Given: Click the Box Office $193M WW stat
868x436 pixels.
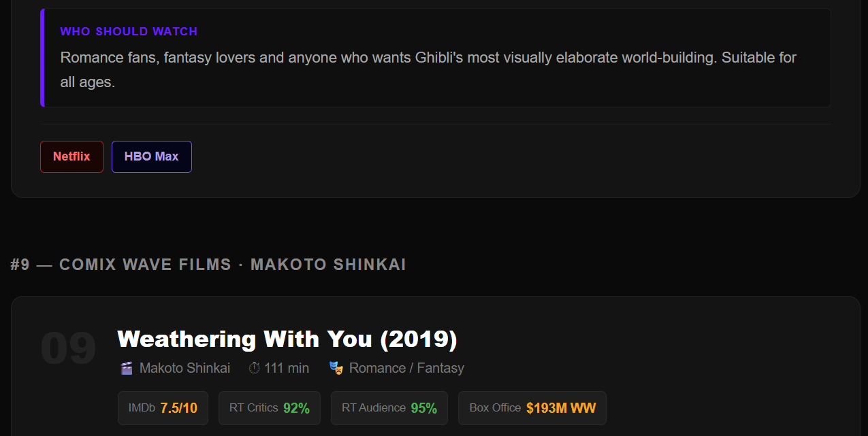Looking at the screenshot, I should point(532,407).
